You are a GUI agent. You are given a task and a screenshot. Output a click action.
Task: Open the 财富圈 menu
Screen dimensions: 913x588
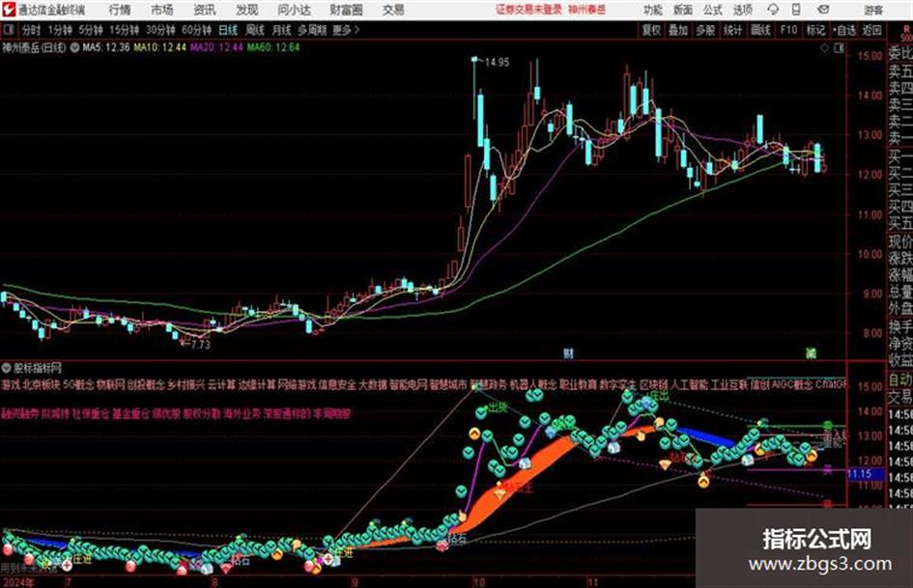[x=347, y=10]
